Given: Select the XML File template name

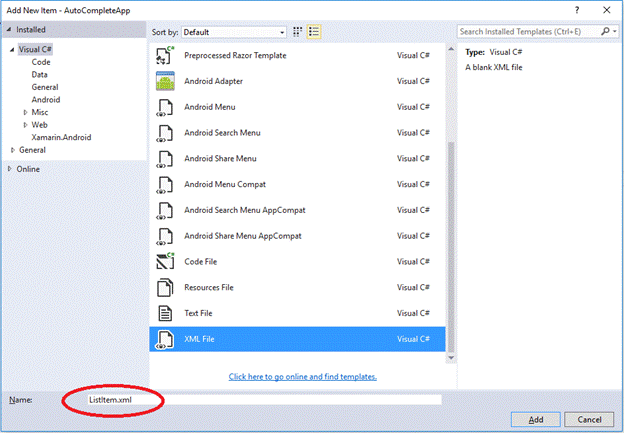Looking at the screenshot, I should point(199,339).
